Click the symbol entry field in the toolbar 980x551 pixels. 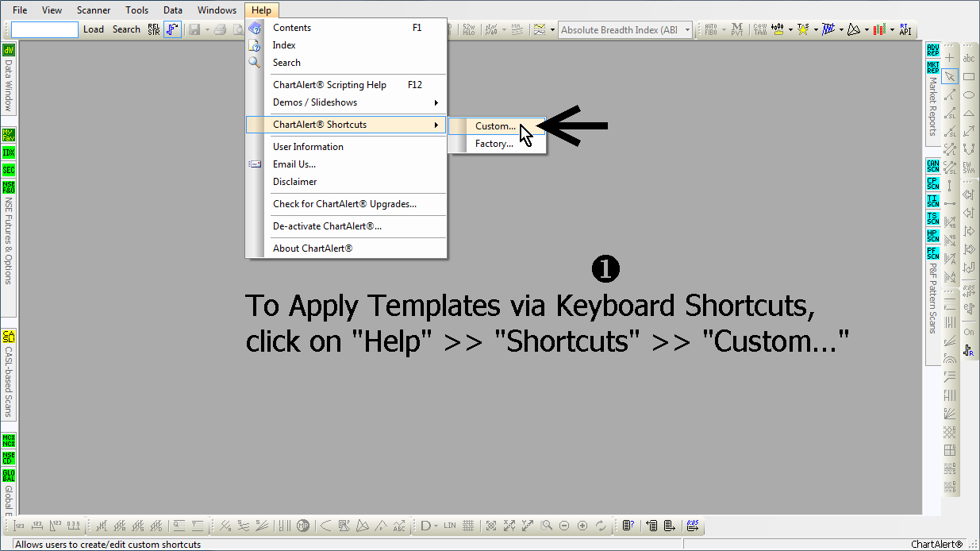tap(44, 29)
